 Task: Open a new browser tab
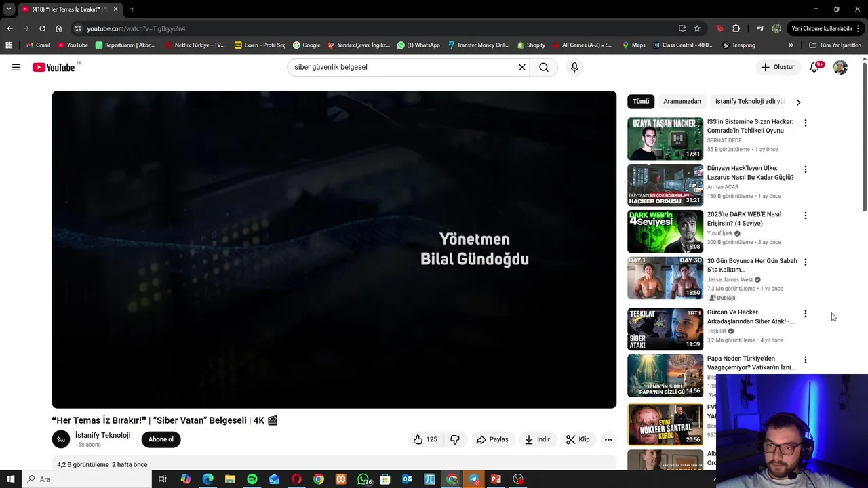(x=132, y=9)
